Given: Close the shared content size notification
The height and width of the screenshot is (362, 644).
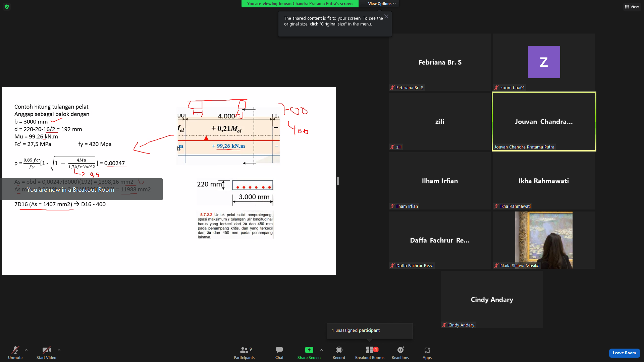Looking at the screenshot, I should (x=386, y=16).
